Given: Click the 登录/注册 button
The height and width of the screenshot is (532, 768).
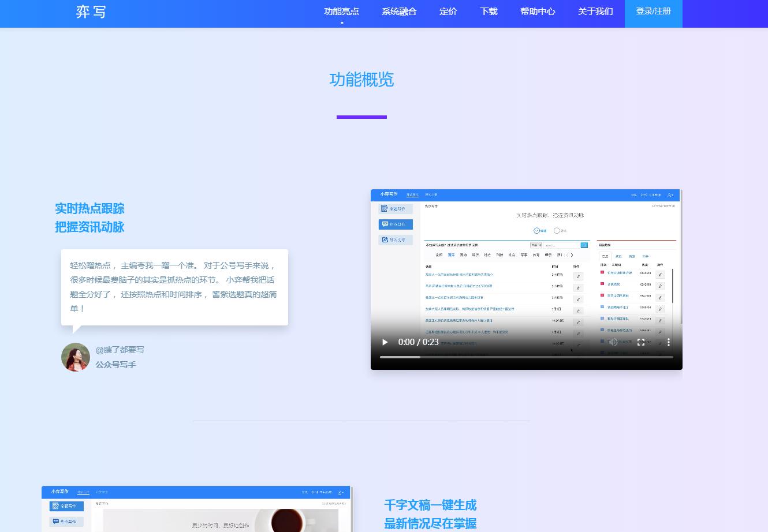Looking at the screenshot, I should click(653, 12).
